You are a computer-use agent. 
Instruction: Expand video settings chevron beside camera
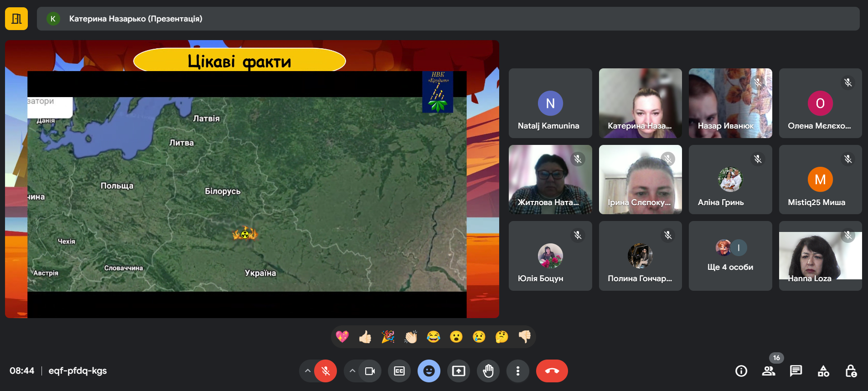coord(352,371)
